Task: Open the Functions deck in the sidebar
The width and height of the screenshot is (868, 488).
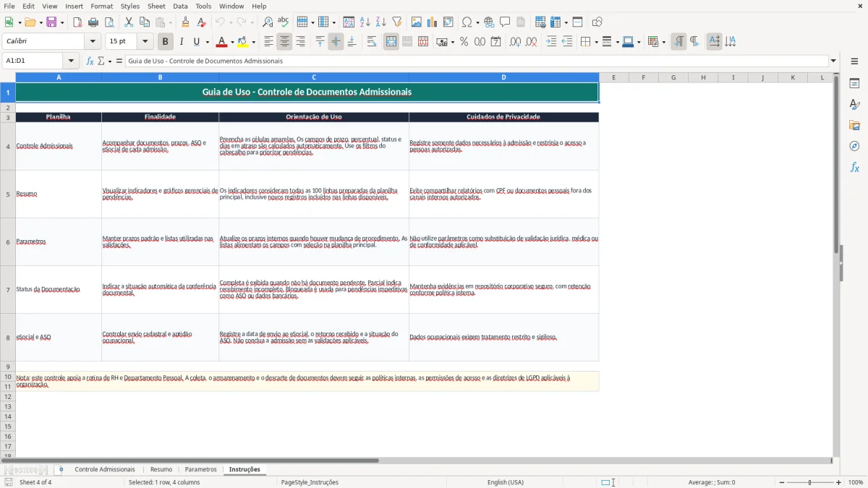Action: click(x=854, y=167)
